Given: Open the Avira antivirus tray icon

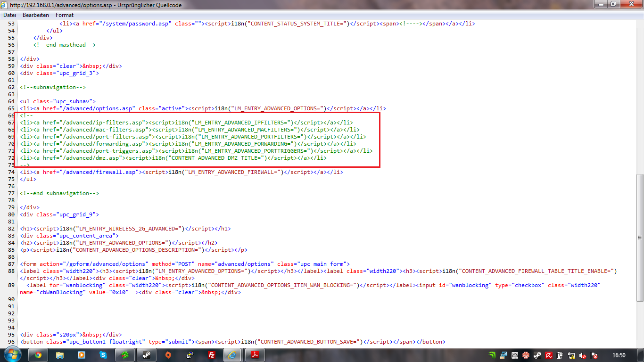Looking at the screenshot, I should tap(549, 355).
